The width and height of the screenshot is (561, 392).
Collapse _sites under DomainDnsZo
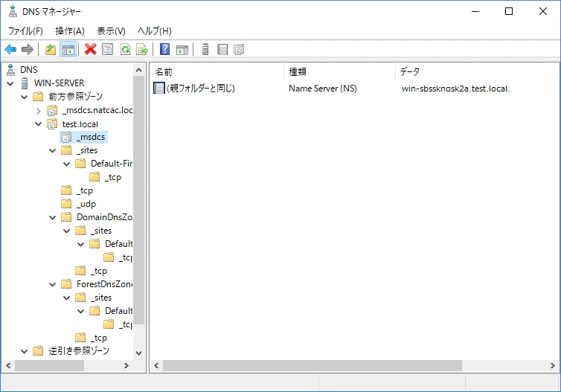[x=66, y=231]
